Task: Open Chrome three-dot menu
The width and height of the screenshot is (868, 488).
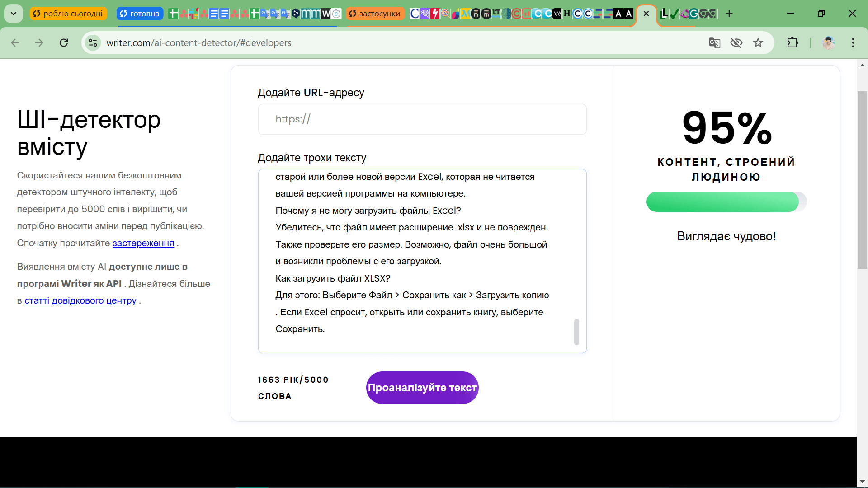Action: (853, 43)
